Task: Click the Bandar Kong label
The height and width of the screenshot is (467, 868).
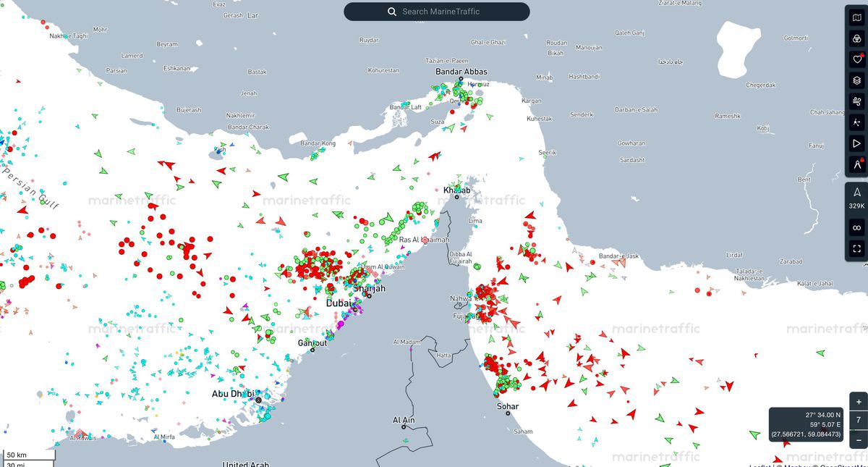Action: coord(318,143)
